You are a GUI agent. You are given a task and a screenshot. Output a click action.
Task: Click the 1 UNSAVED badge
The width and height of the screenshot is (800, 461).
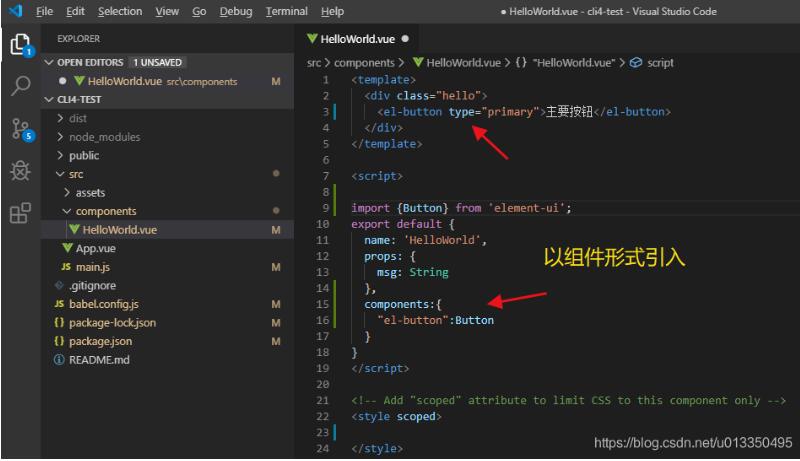[157, 62]
